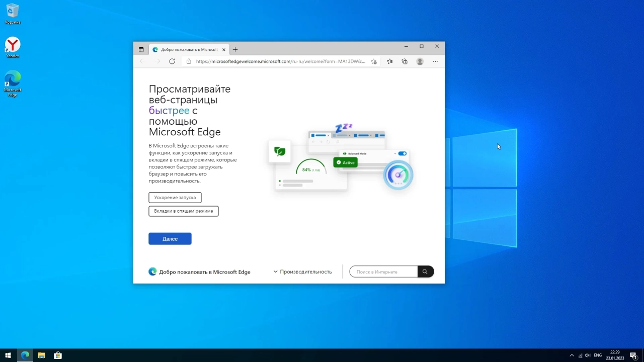Open network status tray icon

[581, 355]
